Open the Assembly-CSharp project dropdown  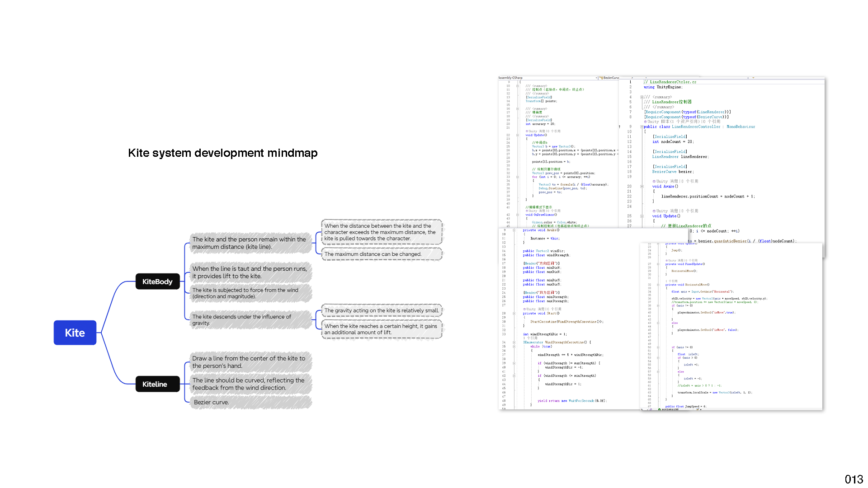(596, 78)
